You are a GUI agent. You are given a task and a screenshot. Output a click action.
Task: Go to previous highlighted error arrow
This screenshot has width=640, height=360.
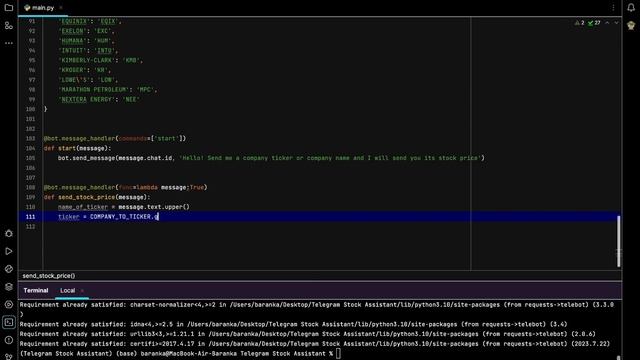607,23
